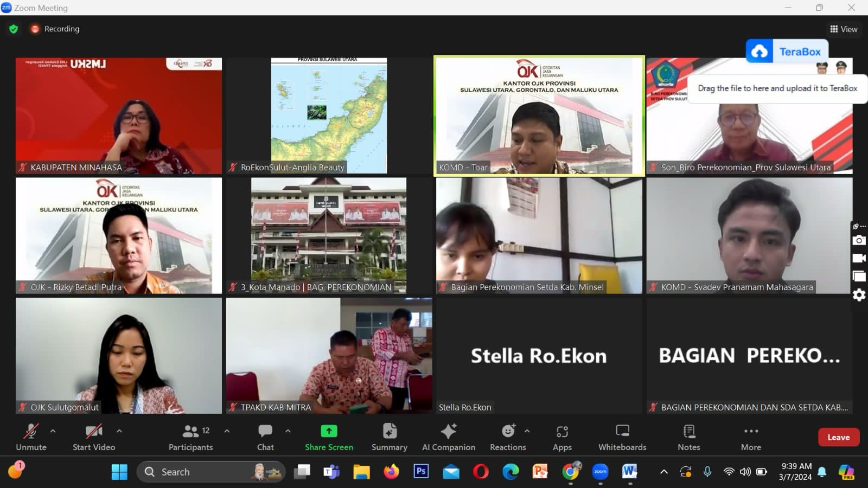Open Reactions picker

[508, 438]
